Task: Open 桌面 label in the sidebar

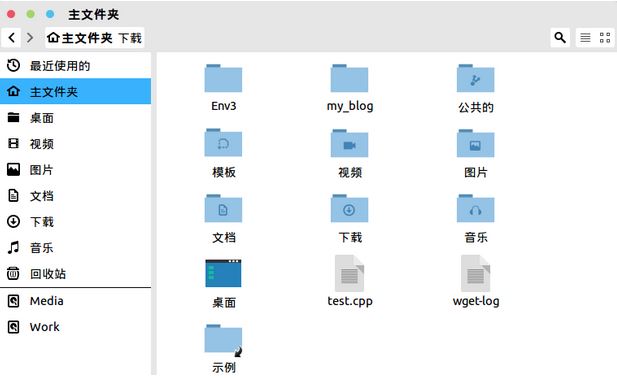Action: tap(42, 118)
